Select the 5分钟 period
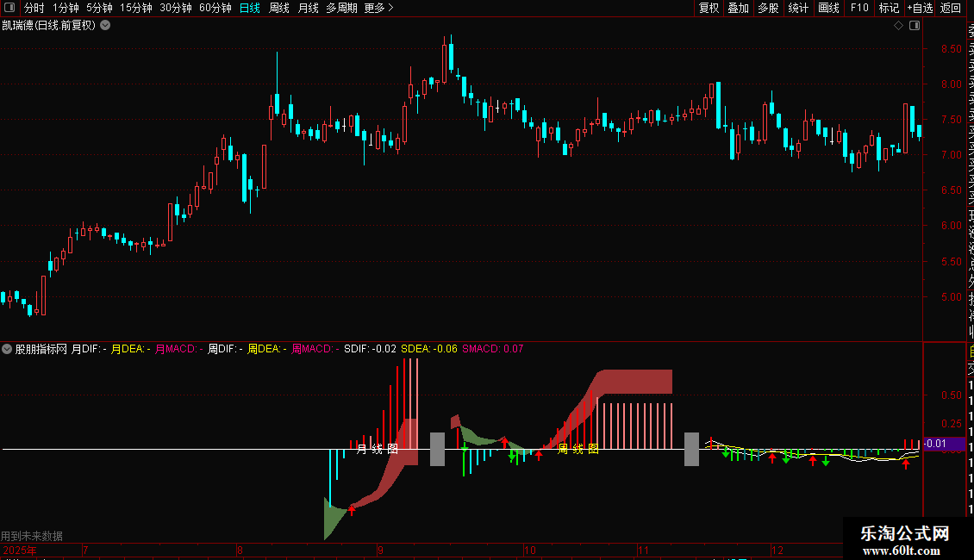 [99, 8]
